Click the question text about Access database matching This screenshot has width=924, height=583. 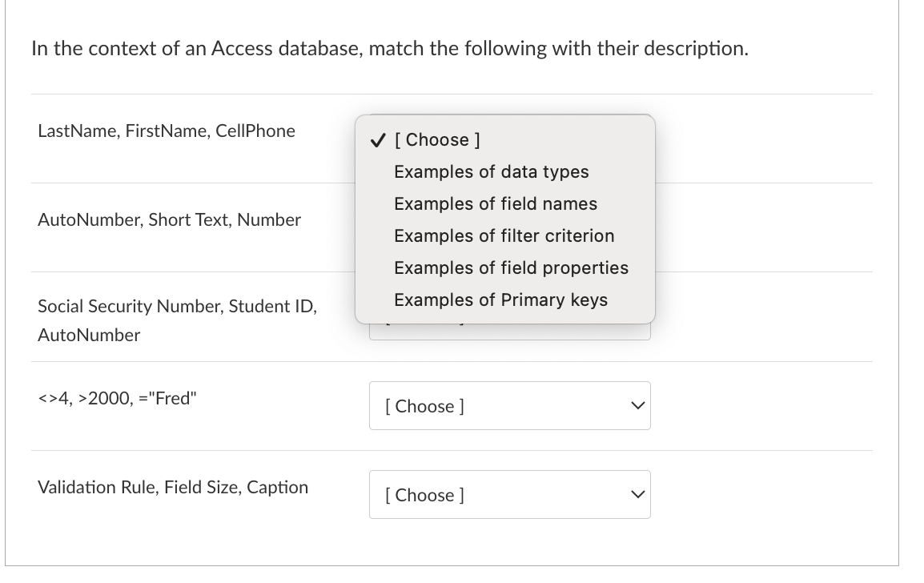tap(390, 48)
